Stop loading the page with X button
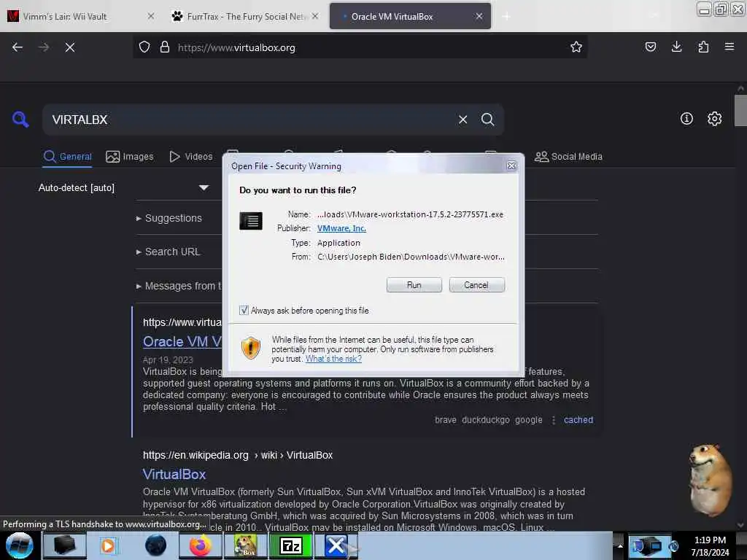747x560 pixels. coord(70,47)
